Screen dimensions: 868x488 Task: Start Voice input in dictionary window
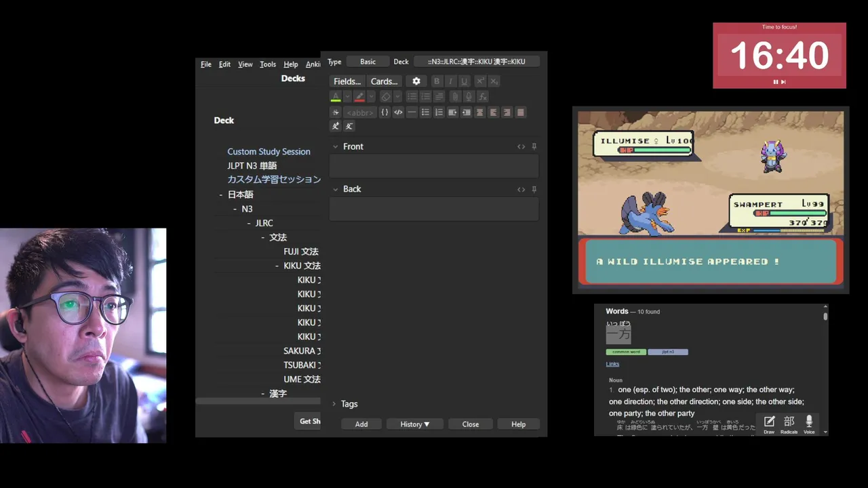click(x=809, y=425)
